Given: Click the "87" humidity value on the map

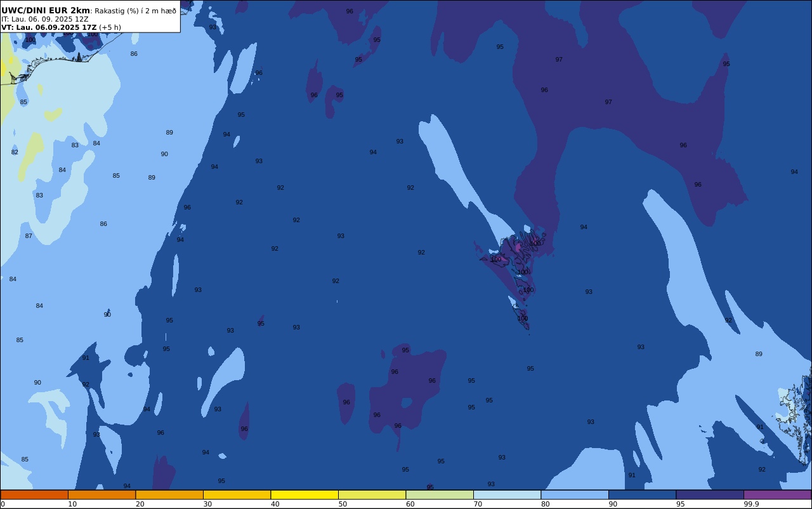Looking at the screenshot, I should click(x=29, y=236).
